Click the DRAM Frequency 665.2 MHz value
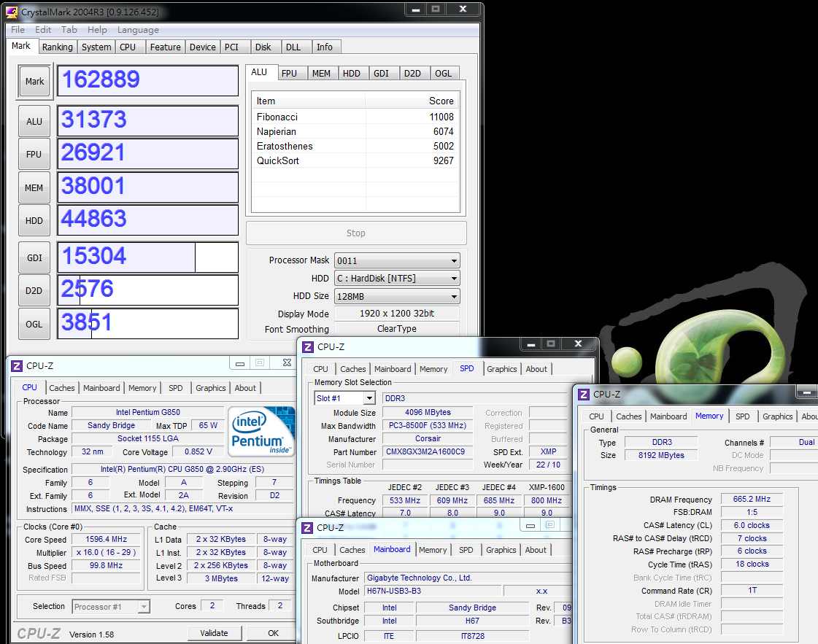Image resolution: width=818 pixels, height=644 pixels. (x=751, y=499)
